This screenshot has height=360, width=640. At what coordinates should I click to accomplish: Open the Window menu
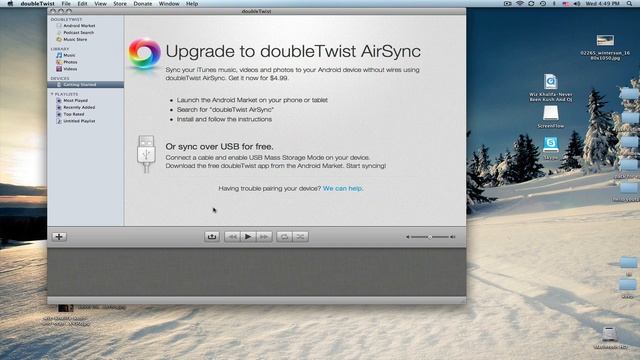[169, 4]
